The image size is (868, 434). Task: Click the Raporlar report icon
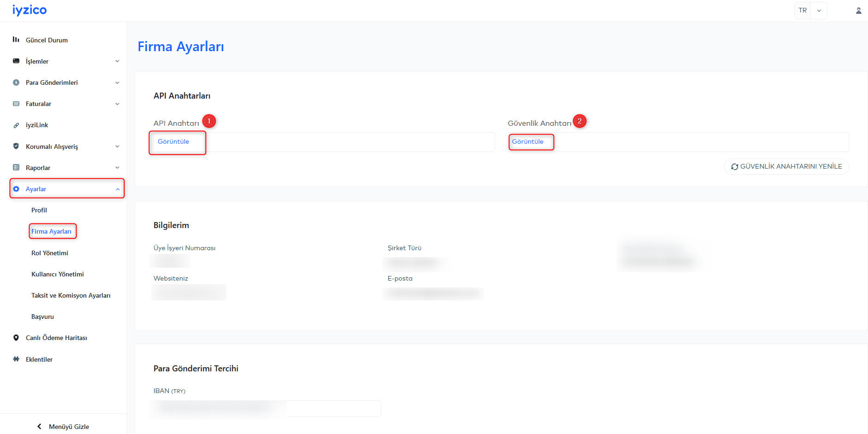pos(16,167)
